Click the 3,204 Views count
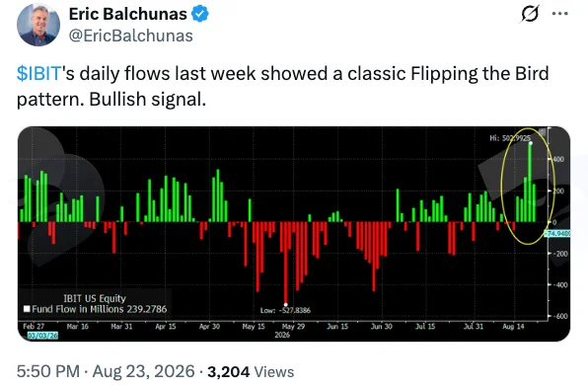This screenshot has height=386, width=588. [251, 372]
